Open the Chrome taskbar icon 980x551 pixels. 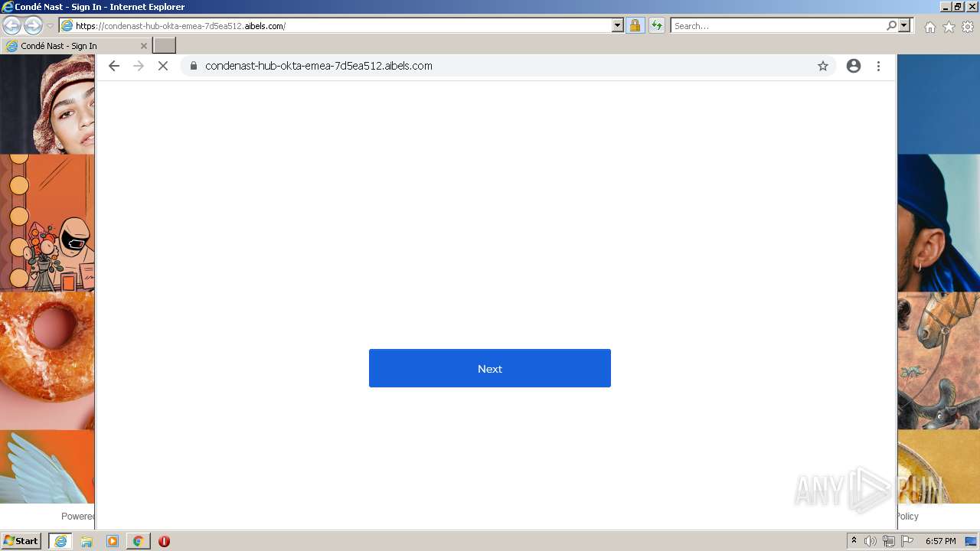[138, 541]
